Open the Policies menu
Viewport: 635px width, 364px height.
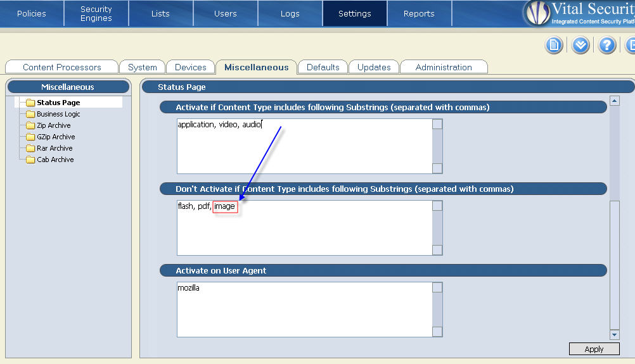coord(32,13)
